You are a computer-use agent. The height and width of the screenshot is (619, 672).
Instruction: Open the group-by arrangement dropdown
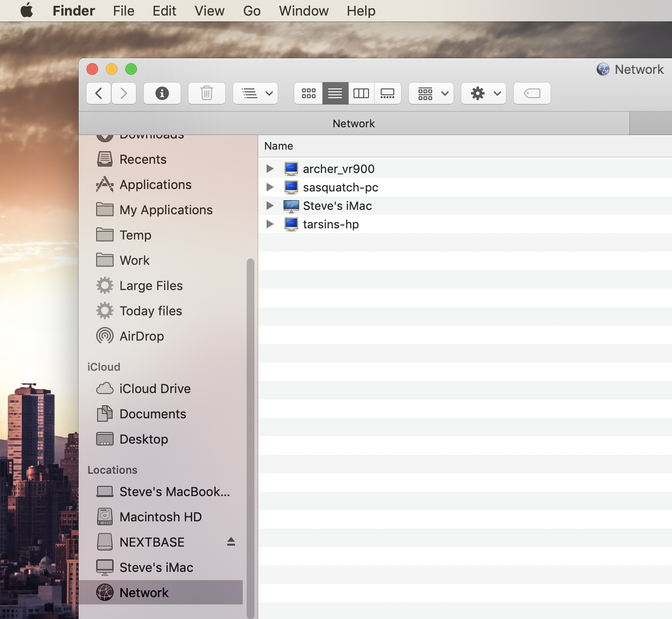pos(431,93)
